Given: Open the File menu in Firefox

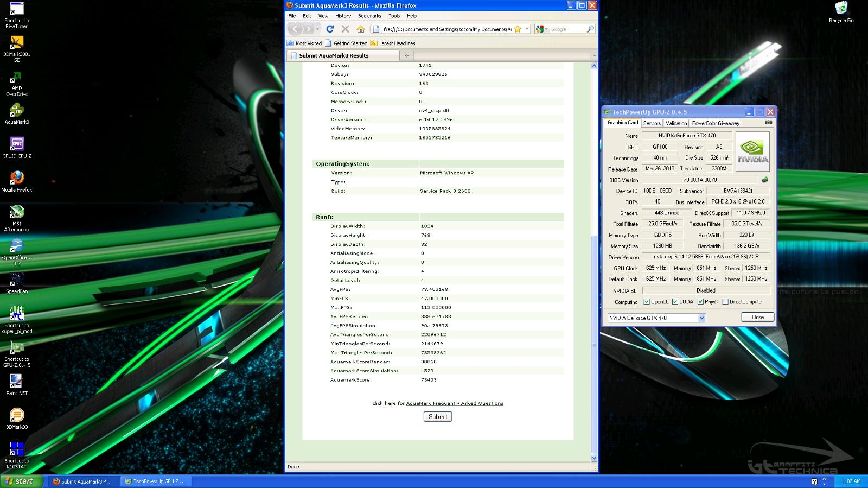Looking at the screenshot, I should pyautogui.click(x=292, y=16).
